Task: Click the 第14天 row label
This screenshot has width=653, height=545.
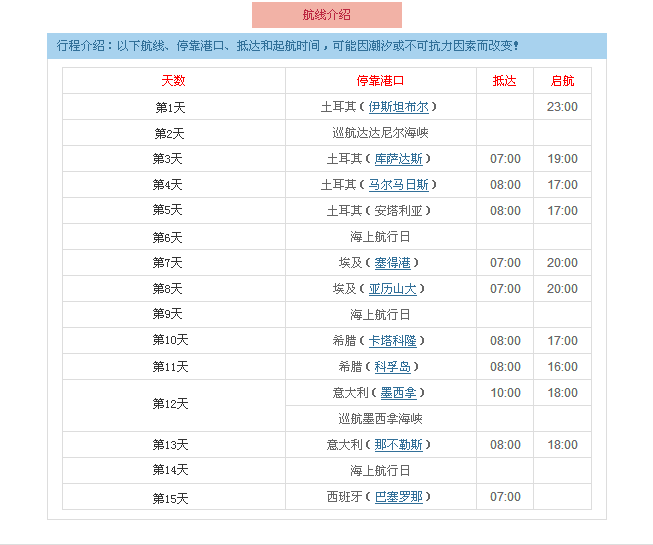Action: 170,470
